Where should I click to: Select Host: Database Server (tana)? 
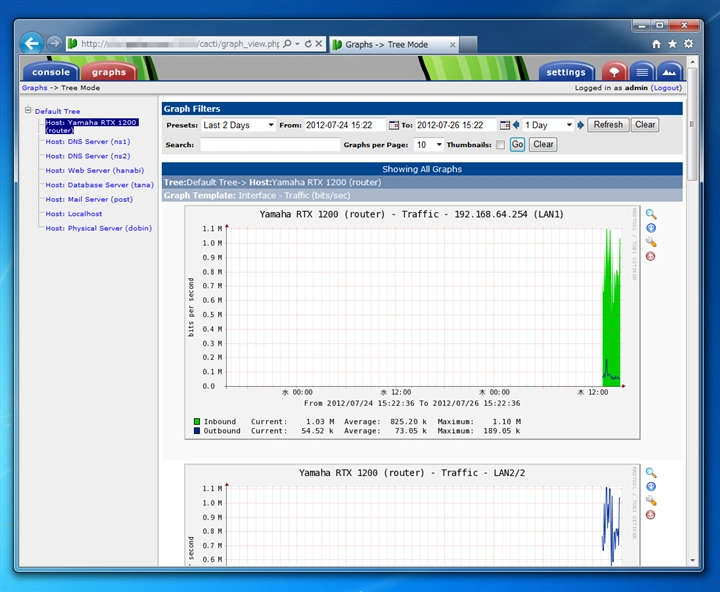(x=100, y=185)
